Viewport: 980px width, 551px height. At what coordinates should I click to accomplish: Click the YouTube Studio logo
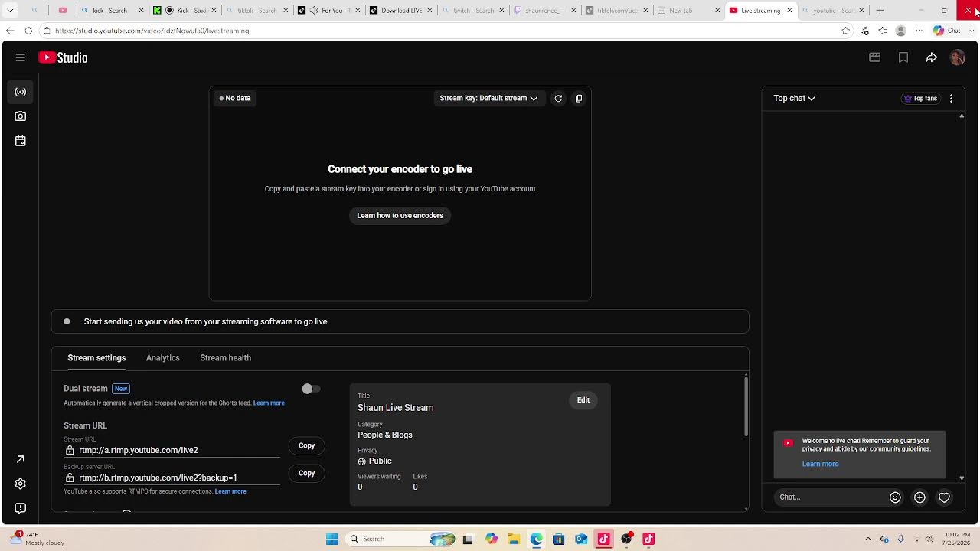click(63, 57)
